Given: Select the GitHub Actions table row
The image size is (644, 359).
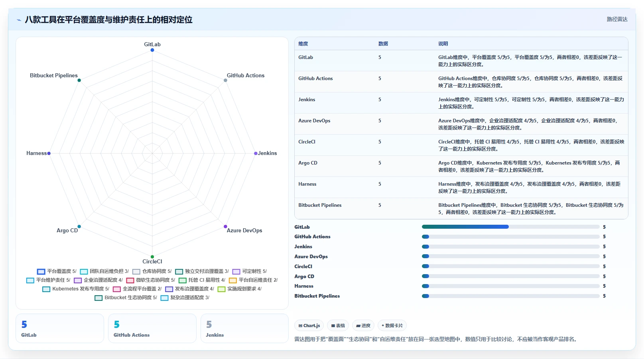Looking at the screenshot, I should pyautogui.click(x=461, y=82).
